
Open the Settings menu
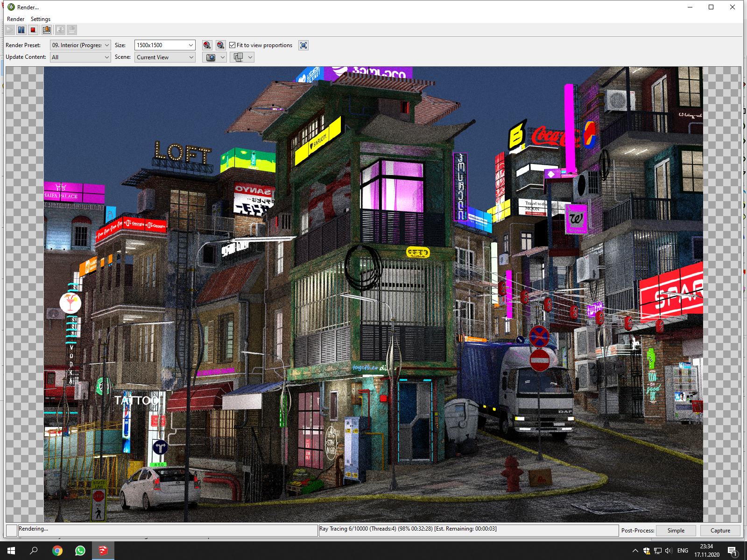pyautogui.click(x=41, y=19)
